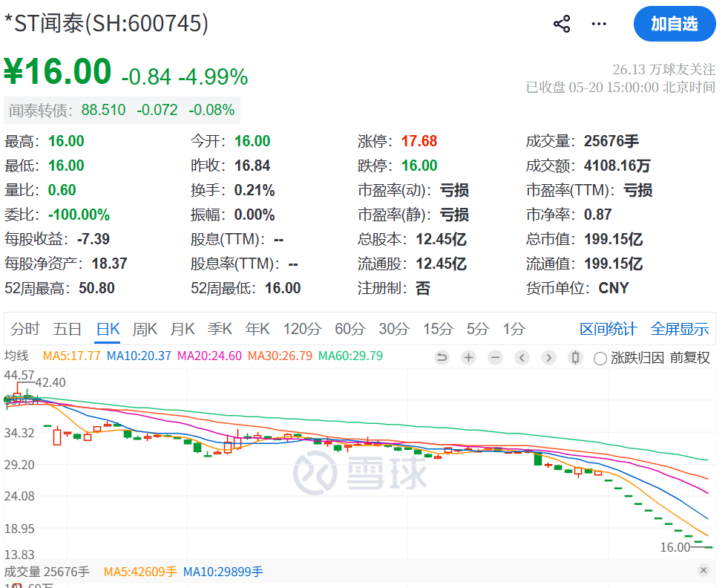The height and width of the screenshot is (588, 728).
Task: Click the 换手 value 0.21%
Action: tap(255, 190)
